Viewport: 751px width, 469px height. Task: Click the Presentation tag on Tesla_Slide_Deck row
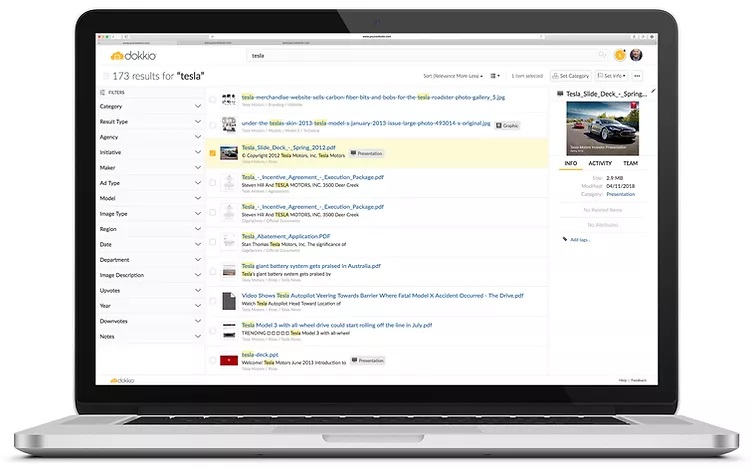(x=366, y=153)
